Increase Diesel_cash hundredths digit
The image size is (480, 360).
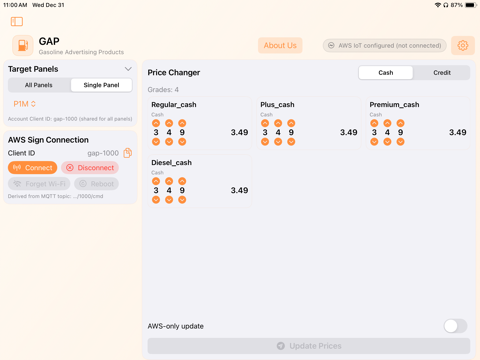pos(182,181)
